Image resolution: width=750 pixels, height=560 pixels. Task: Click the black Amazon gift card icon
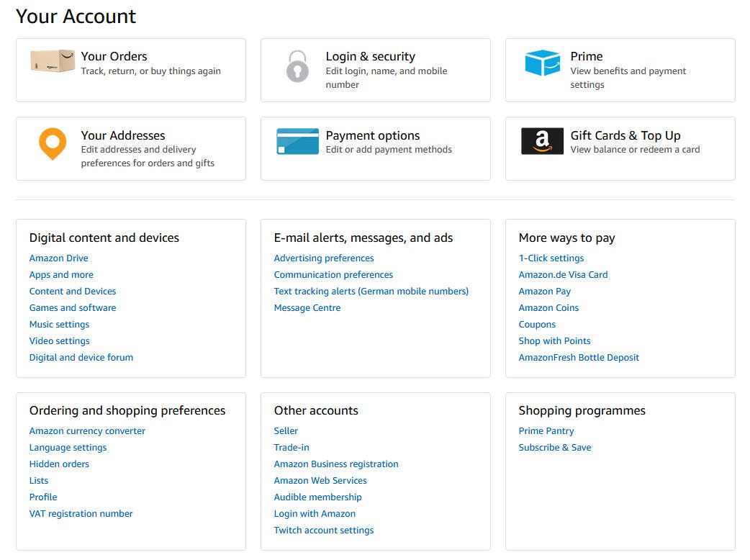pos(543,141)
